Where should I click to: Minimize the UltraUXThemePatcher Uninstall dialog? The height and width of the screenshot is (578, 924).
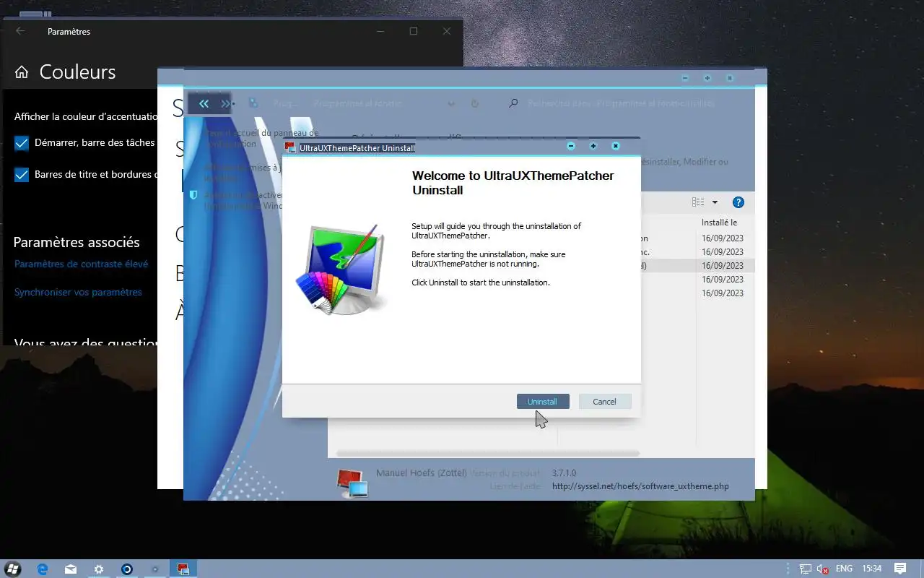[571, 146]
